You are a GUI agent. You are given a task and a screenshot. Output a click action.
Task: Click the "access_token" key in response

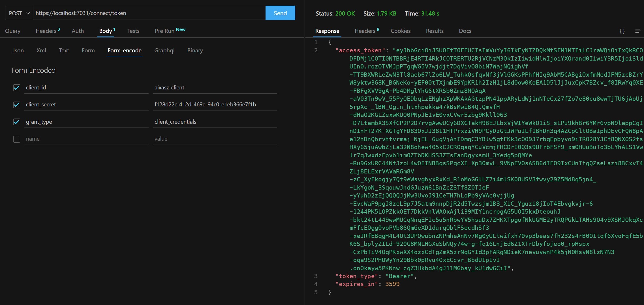(x=360, y=50)
